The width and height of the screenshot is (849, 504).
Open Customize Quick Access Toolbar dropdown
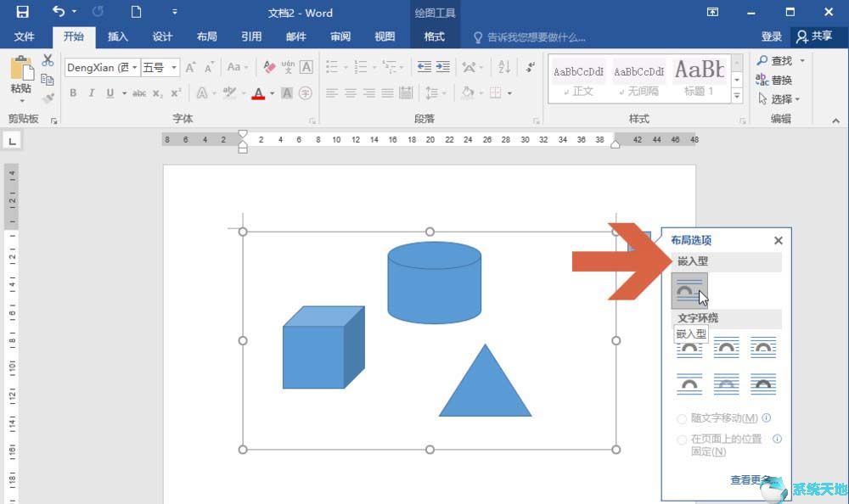pos(174,11)
